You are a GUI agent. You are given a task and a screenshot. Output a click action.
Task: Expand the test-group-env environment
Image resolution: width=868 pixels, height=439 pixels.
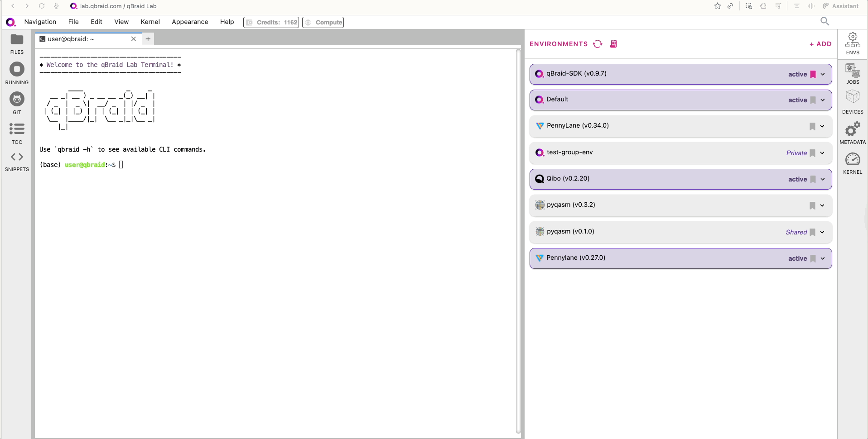pyautogui.click(x=822, y=153)
